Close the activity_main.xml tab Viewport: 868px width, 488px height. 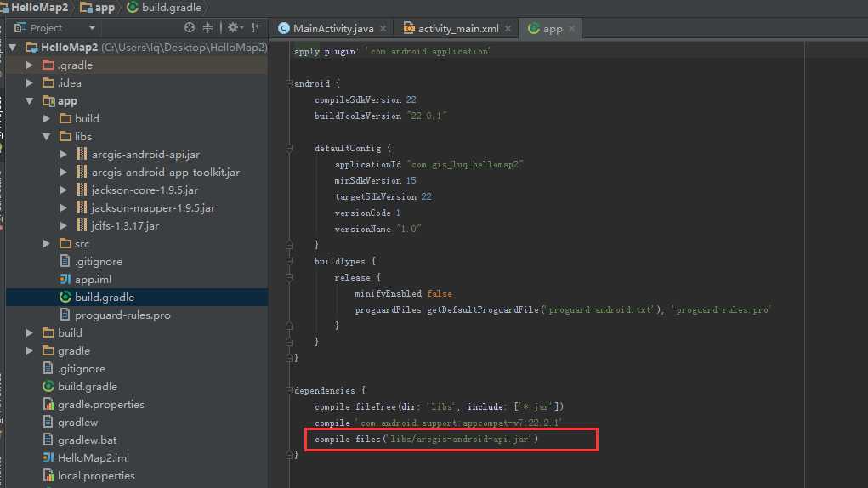click(x=508, y=28)
